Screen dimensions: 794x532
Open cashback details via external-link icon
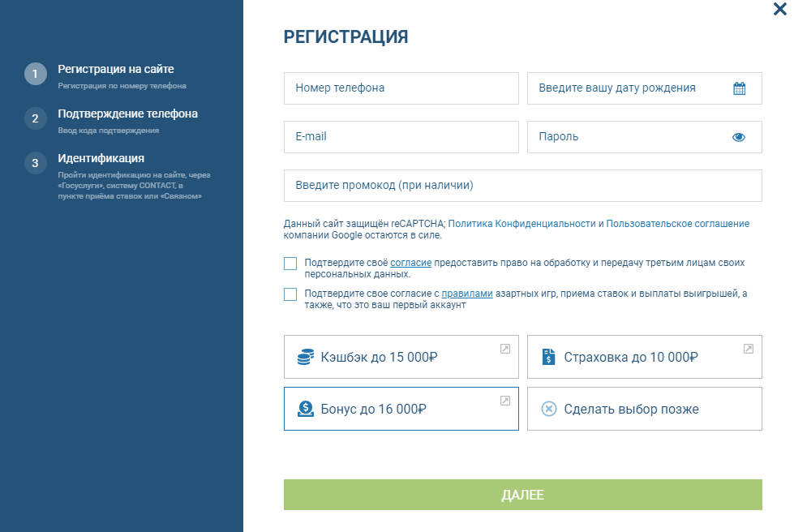(504, 349)
